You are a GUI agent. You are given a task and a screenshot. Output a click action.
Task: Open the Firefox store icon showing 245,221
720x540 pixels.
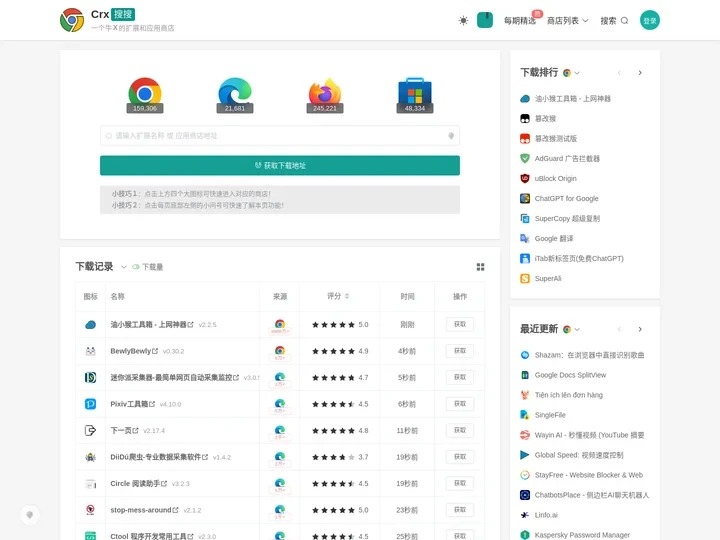click(325, 94)
